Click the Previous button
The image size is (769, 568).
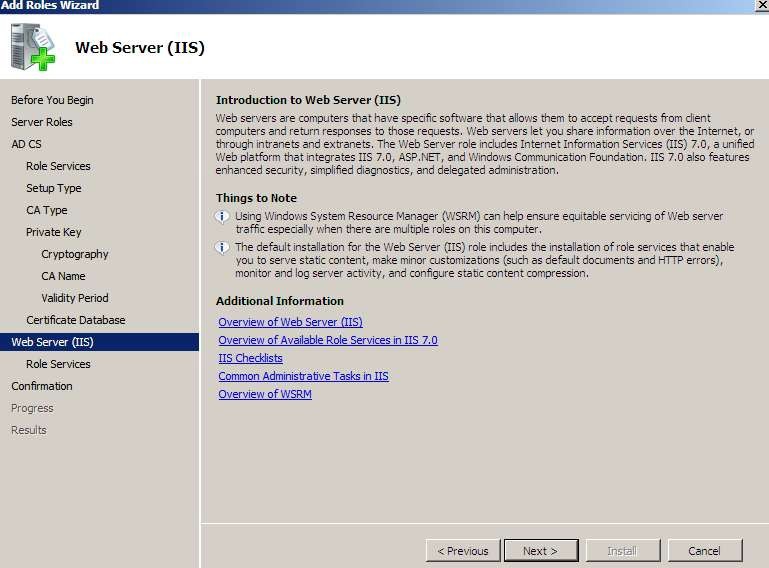point(463,551)
